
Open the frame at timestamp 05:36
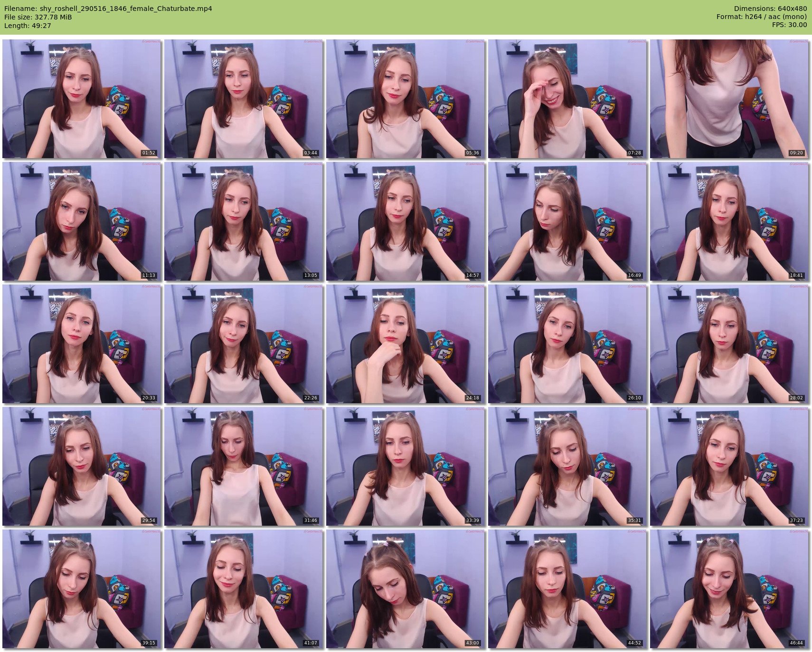pos(405,99)
